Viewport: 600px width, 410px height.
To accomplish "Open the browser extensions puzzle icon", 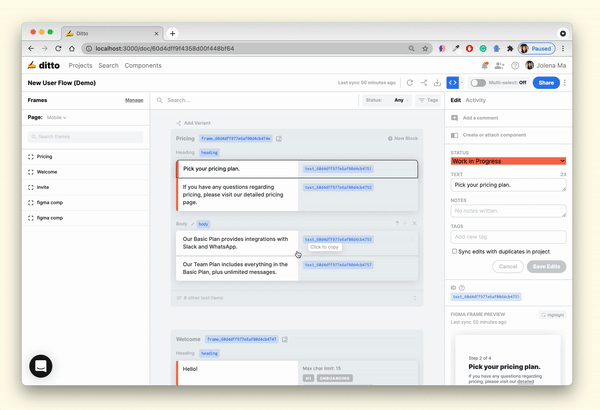I will click(x=510, y=49).
